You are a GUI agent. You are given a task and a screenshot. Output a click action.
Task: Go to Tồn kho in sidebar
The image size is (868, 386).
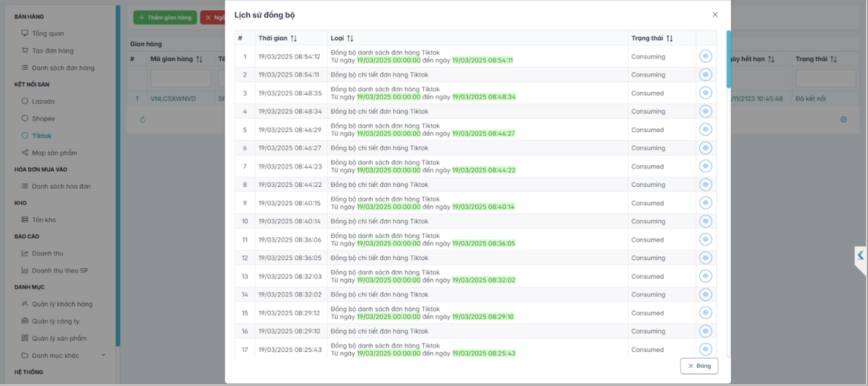[44, 220]
